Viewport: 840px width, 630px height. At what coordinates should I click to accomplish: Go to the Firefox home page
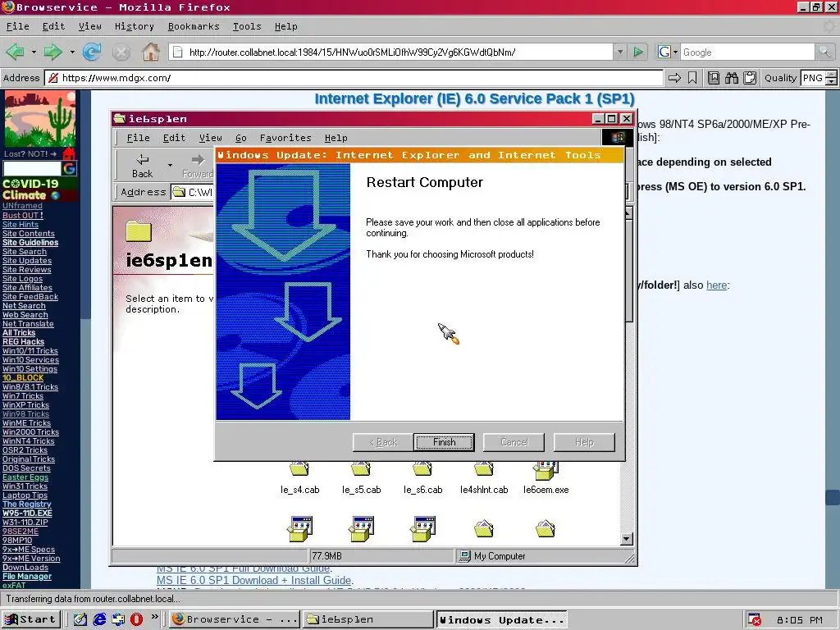click(x=151, y=52)
